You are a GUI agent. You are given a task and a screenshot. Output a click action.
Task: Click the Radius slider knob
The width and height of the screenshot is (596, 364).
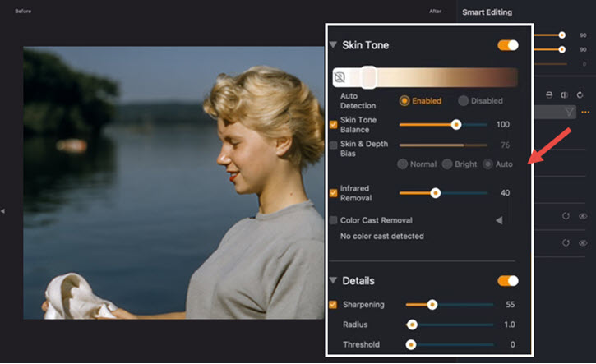pos(412,325)
